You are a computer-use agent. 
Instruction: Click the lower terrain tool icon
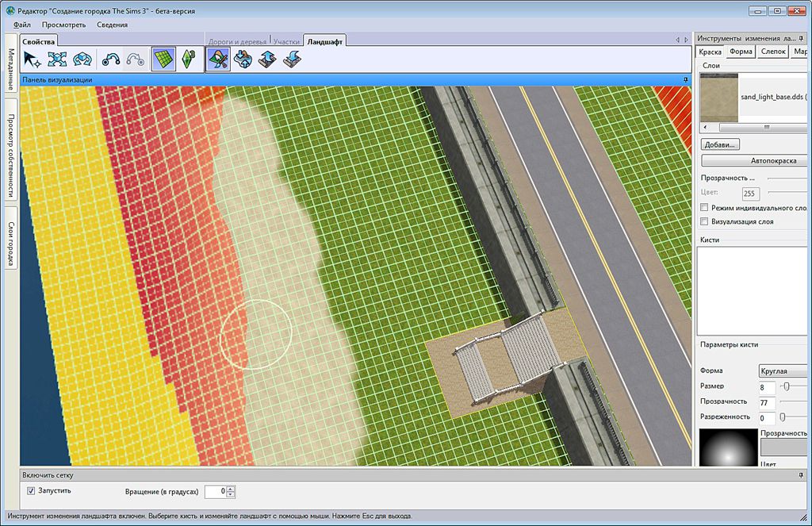(x=292, y=59)
